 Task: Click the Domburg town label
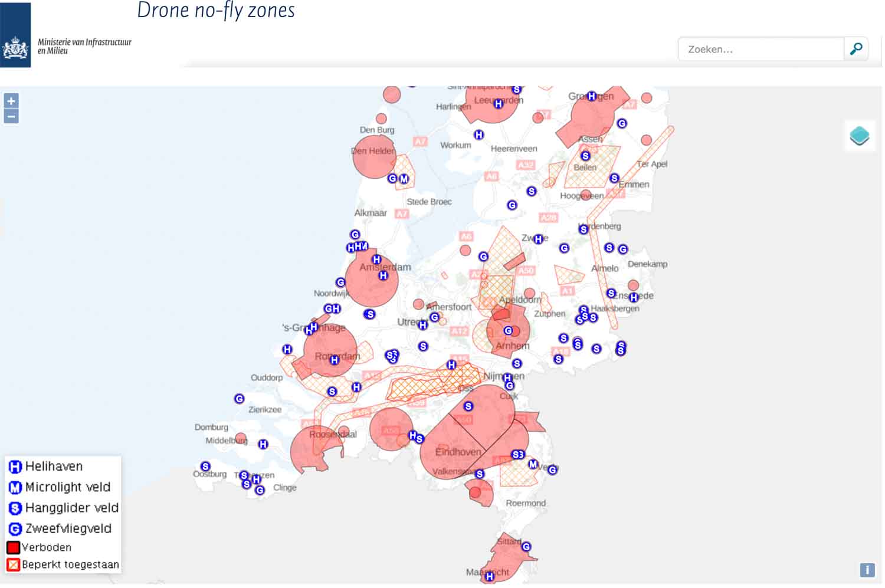point(211,427)
